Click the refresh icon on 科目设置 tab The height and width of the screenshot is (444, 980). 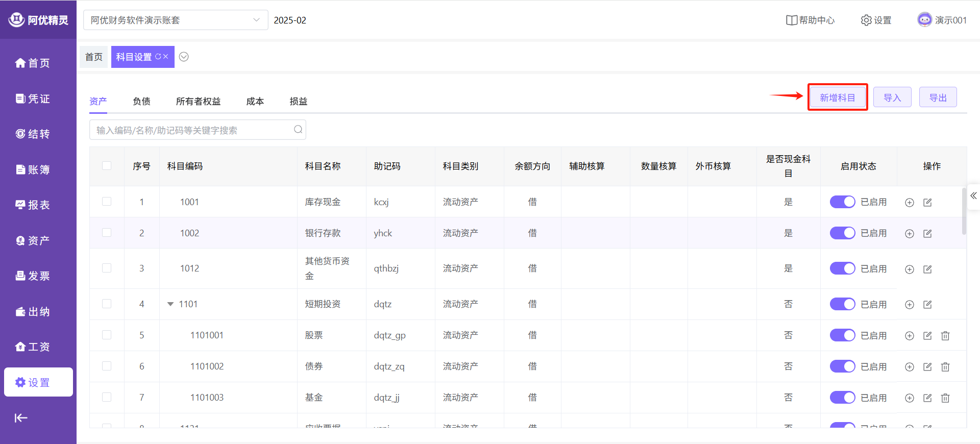(158, 57)
